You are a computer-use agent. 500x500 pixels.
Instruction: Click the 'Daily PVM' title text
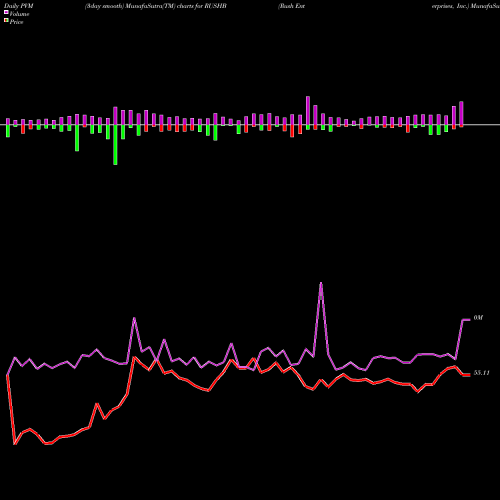coord(19,6)
